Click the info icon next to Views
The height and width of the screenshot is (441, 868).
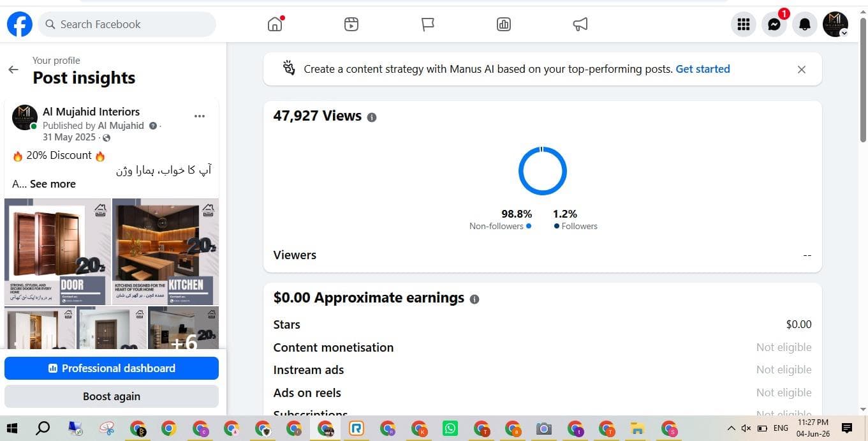[372, 117]
